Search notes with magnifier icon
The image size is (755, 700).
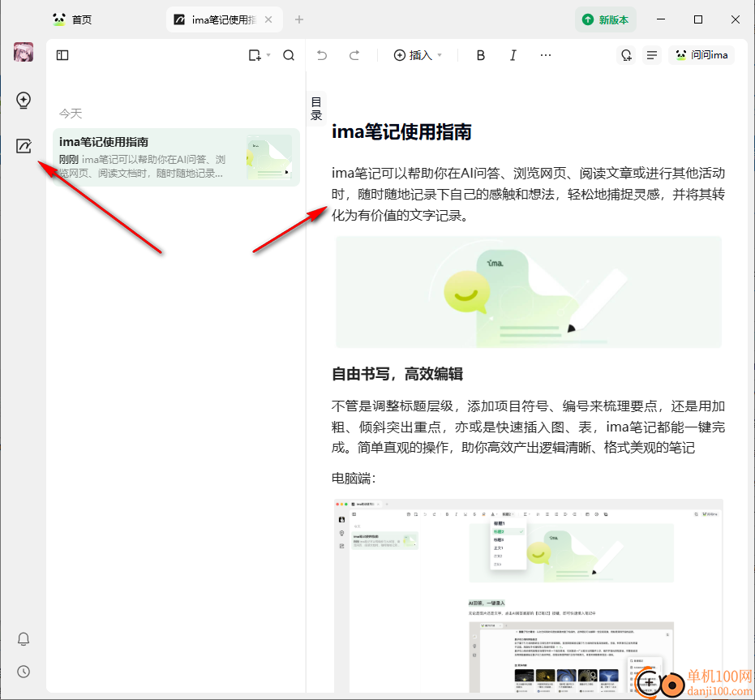[289, 55]
